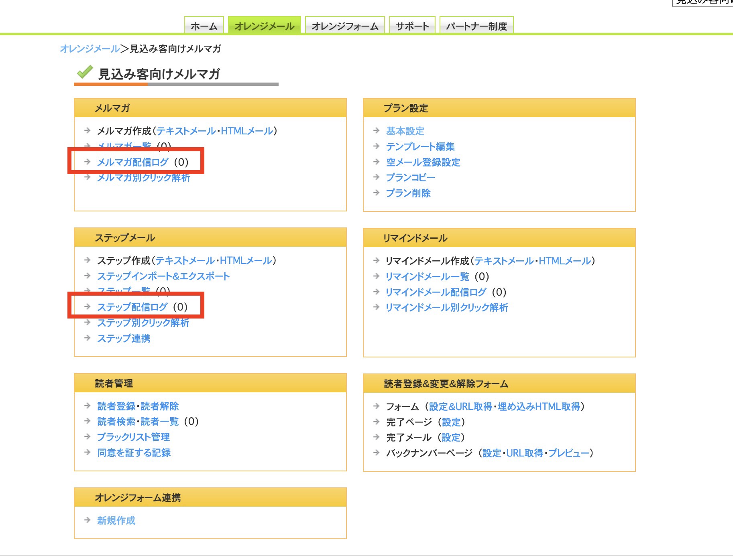733x560 pixels.
Task: Click 新規作成 under オレンジフォーム連携
Action: 116,520
